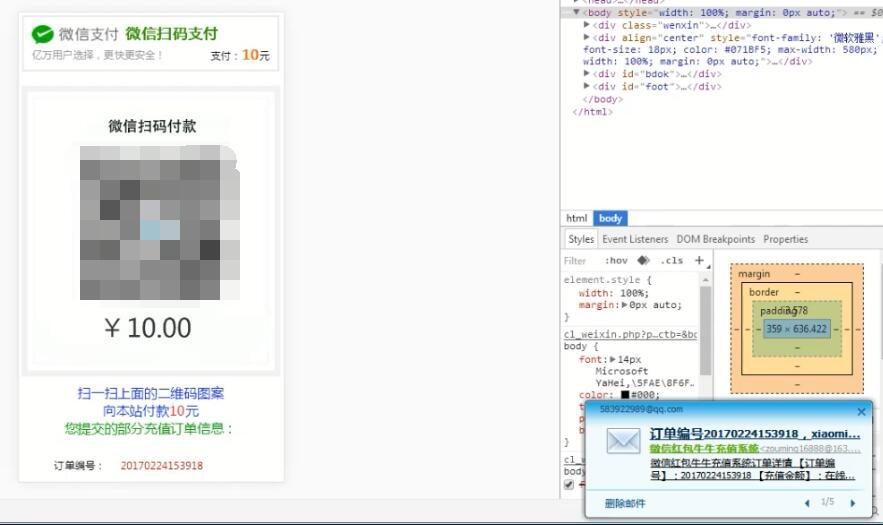Screen dimensions: 883x525
Task: Click the width: 100% style declaration
Action: [x=613, y=293]
